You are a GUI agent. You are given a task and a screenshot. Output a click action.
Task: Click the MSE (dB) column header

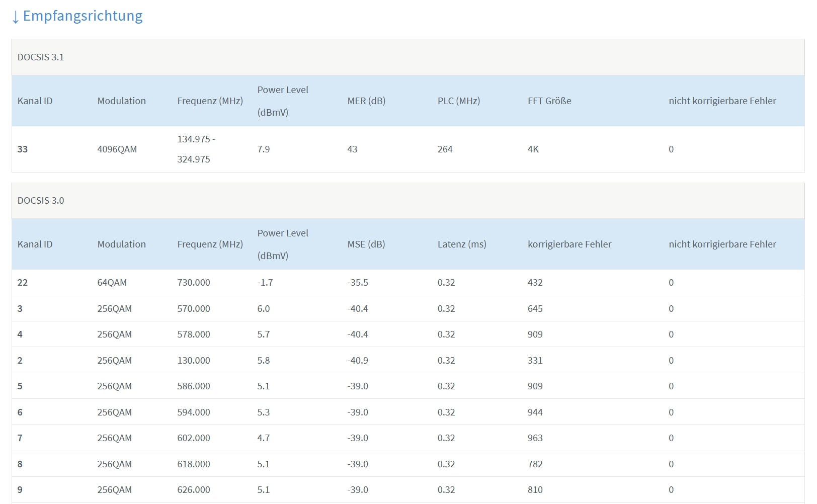coord(366,244)
